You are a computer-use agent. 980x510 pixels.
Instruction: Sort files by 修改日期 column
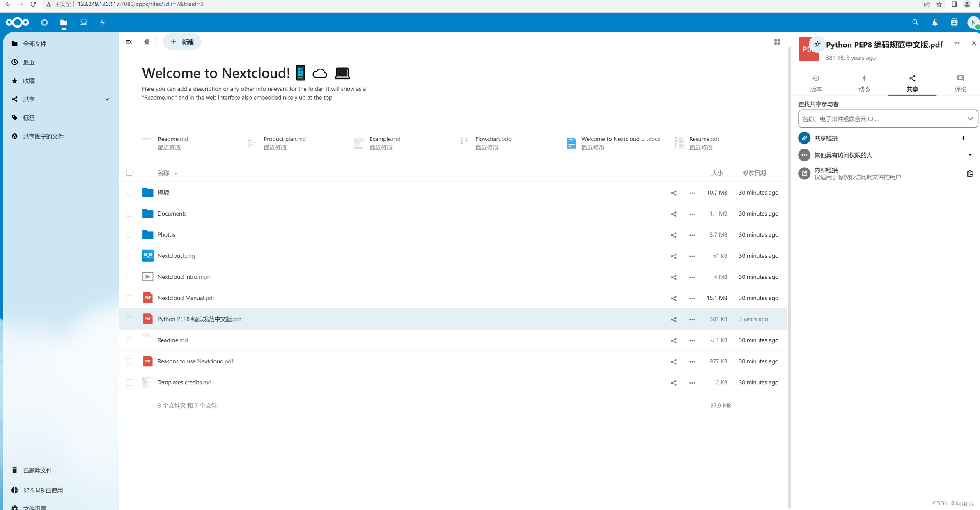[754, 173]
